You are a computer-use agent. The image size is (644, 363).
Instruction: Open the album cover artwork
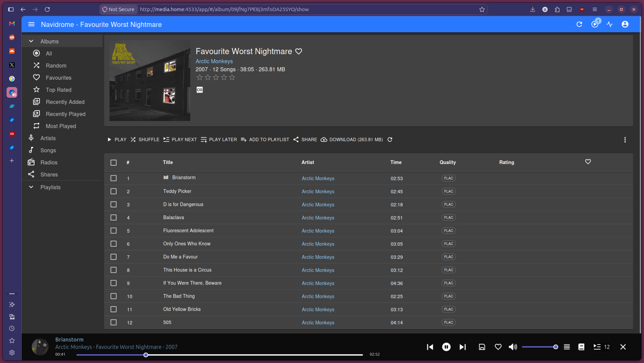(150, 81)
